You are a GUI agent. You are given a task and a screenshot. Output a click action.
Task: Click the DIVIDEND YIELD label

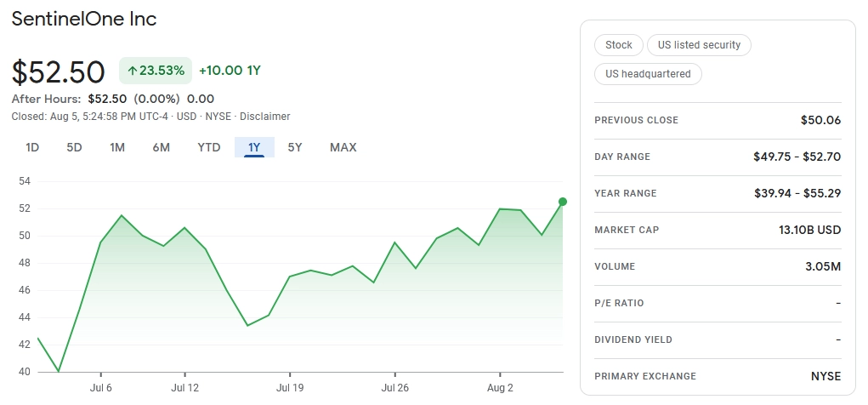pyautogui.click(x=633, y=339)
